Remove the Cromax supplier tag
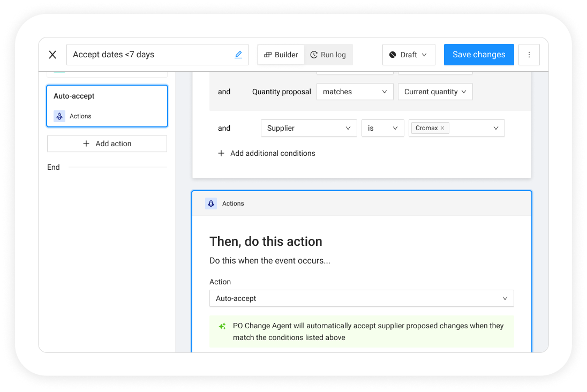The height and width of the screenshot is (392, 587). [442, 129]
